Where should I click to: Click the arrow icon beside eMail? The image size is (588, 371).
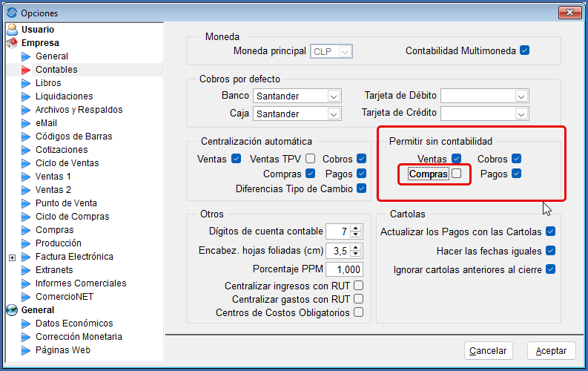(26, 123)
